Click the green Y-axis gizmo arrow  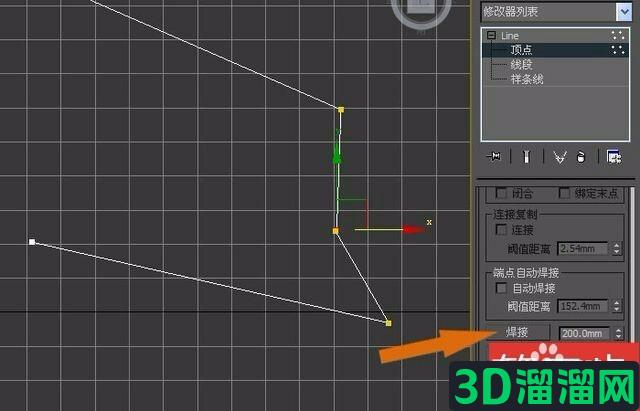pos(337,155)
